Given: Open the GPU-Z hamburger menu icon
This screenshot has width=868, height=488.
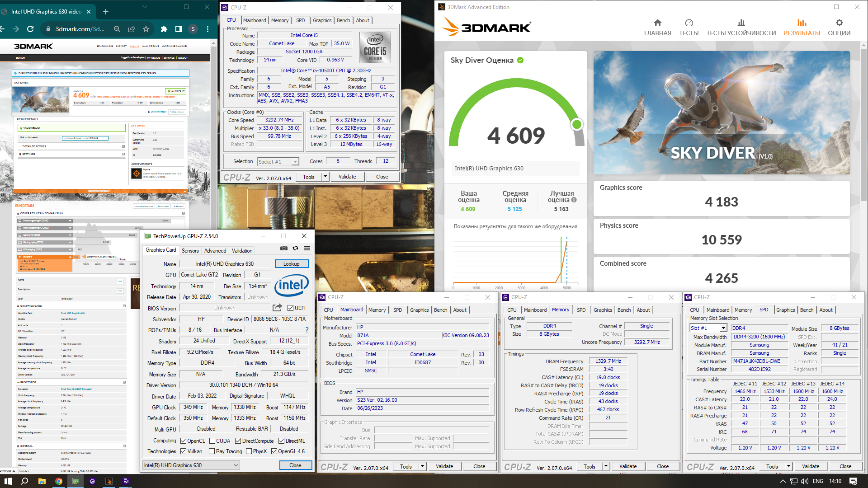Looking at the screenshot, I should pyautogui.click(x=307, y=248).
